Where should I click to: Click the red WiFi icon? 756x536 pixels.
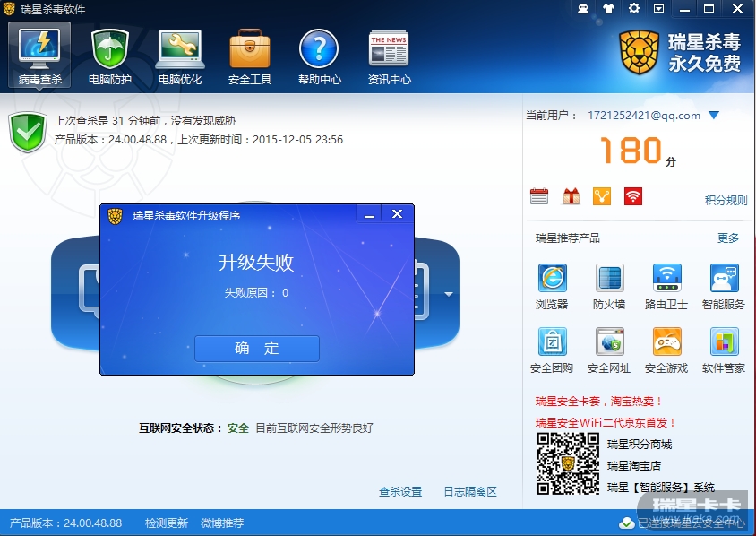633,196
